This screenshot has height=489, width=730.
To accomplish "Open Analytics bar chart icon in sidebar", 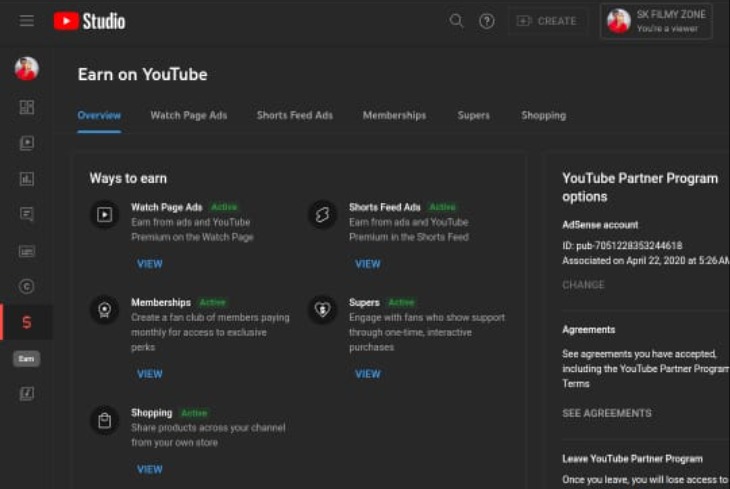I will (x=27, y=179).
